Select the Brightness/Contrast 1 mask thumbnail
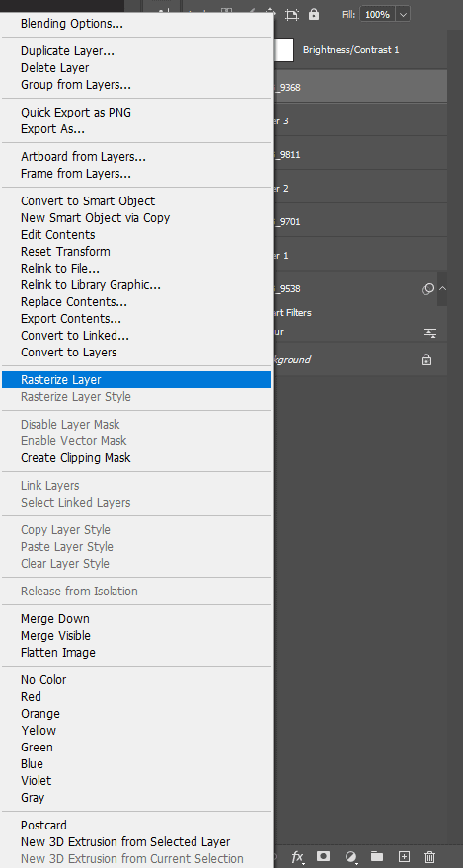 click(x=283, y=49)
